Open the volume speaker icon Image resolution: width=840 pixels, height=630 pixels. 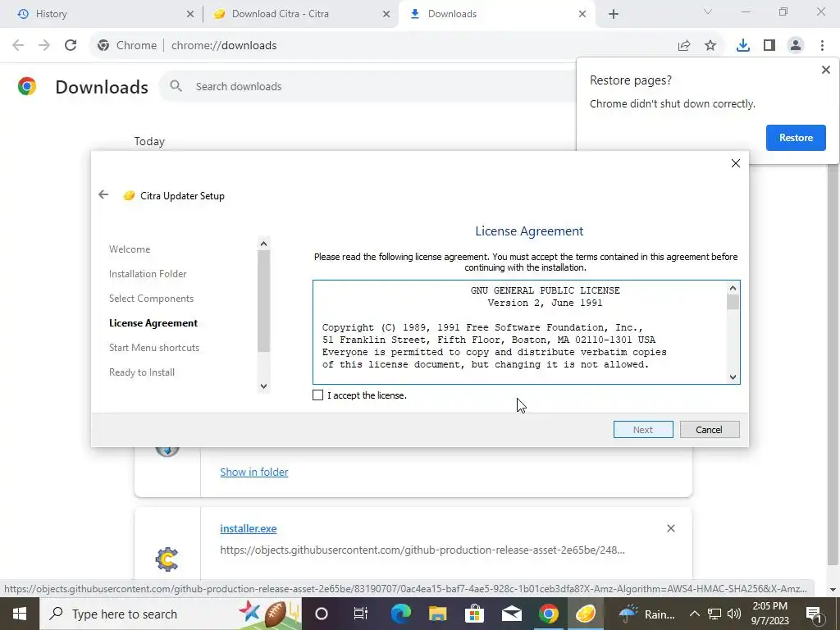[x=734, y=614]
